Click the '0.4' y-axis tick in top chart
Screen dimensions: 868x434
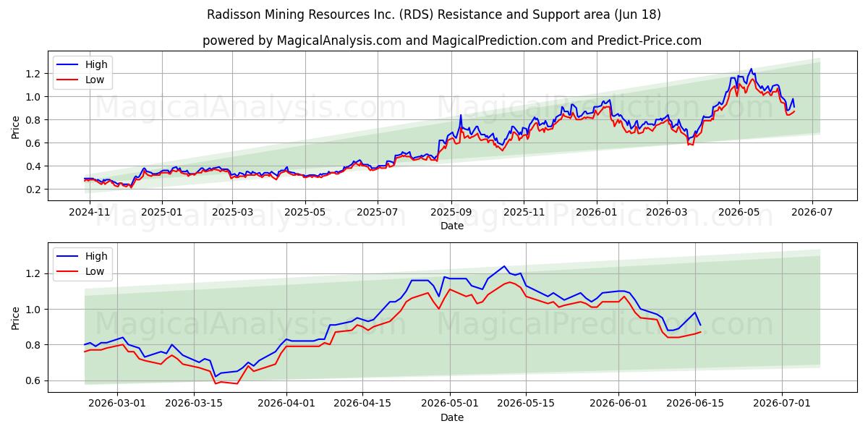(x=35, y=166)
